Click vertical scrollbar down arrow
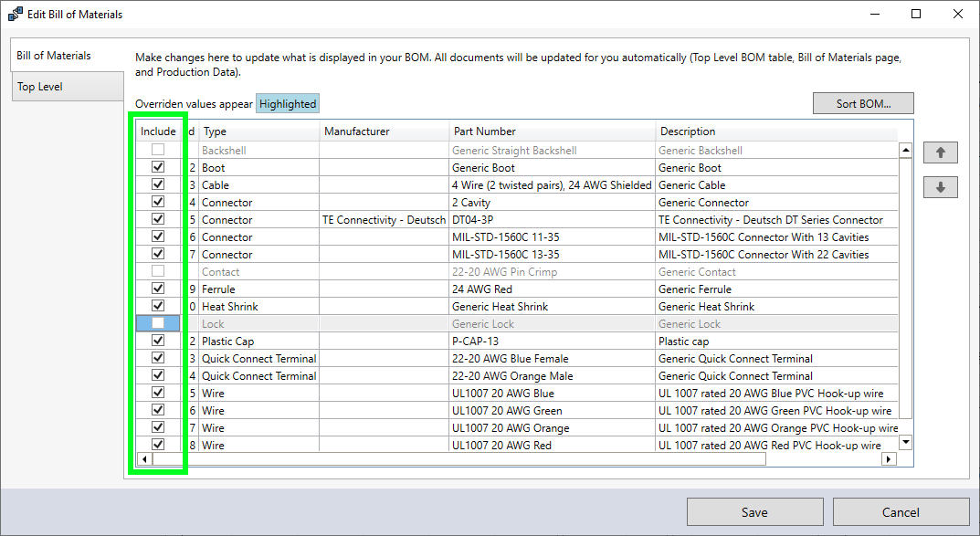 click(905, 442)
